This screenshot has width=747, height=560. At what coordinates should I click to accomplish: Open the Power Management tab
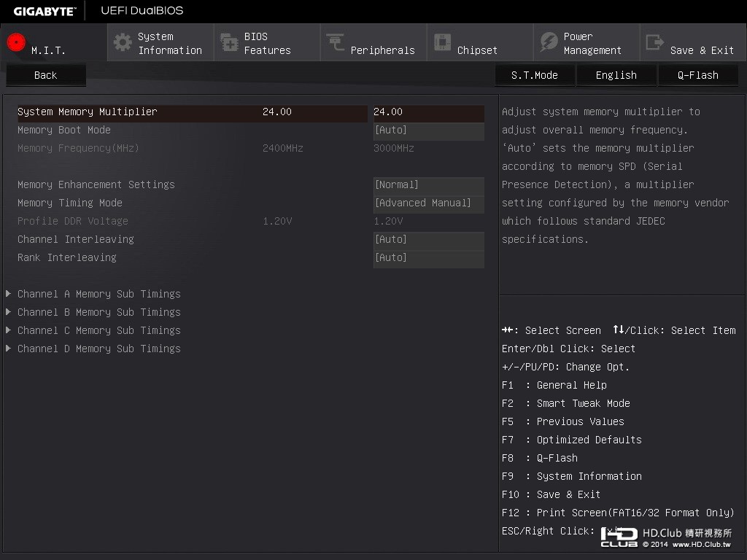pyautogui.click(x=587, y=43)
